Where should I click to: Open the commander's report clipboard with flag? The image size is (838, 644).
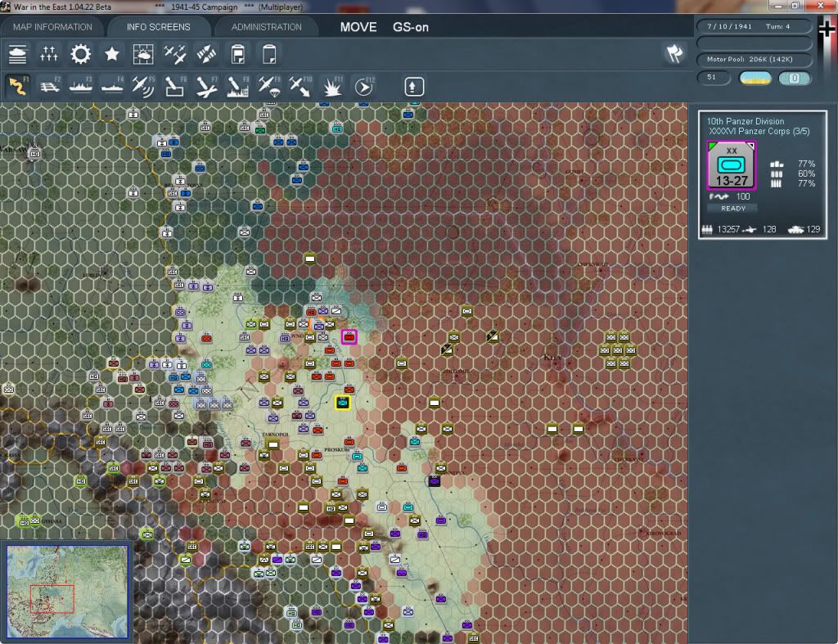tap(238, 54)
